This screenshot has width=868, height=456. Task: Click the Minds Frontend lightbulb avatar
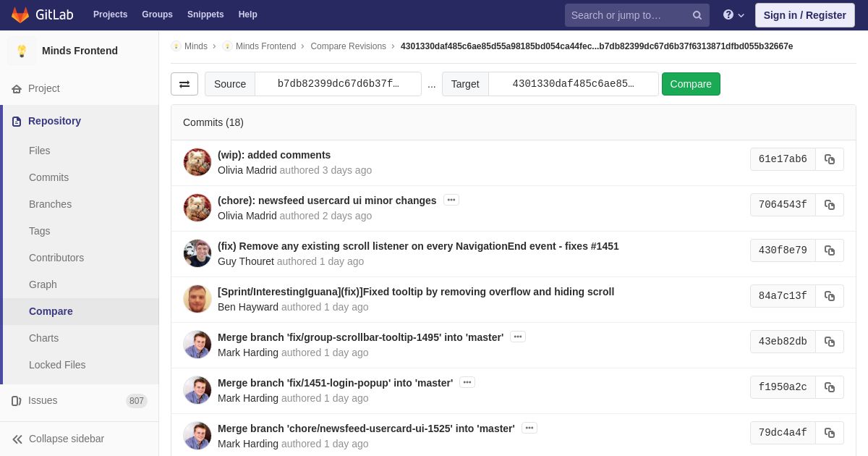(22, 51)
